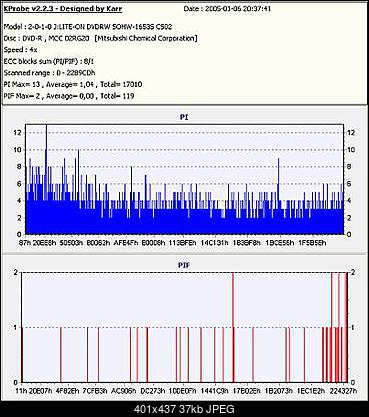
Task: Click the PI spike above the 1BCE56h label
Action: tap(278, 179)
